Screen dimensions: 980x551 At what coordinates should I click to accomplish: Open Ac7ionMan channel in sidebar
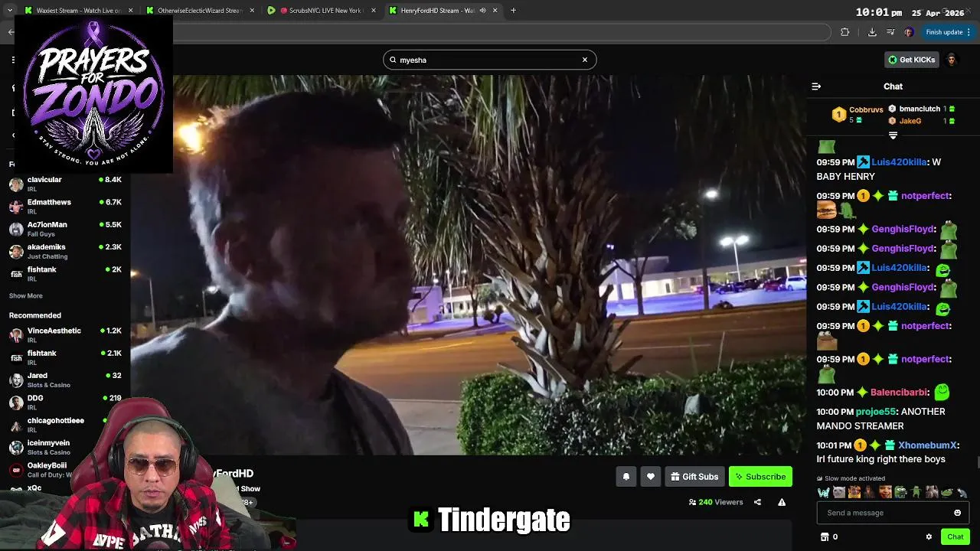point(65,229)
